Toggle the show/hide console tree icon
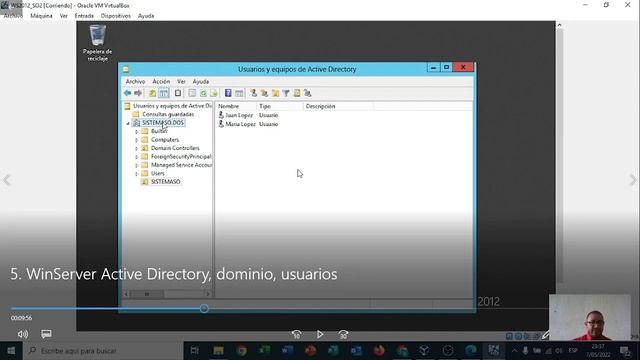 coord(164,93)
